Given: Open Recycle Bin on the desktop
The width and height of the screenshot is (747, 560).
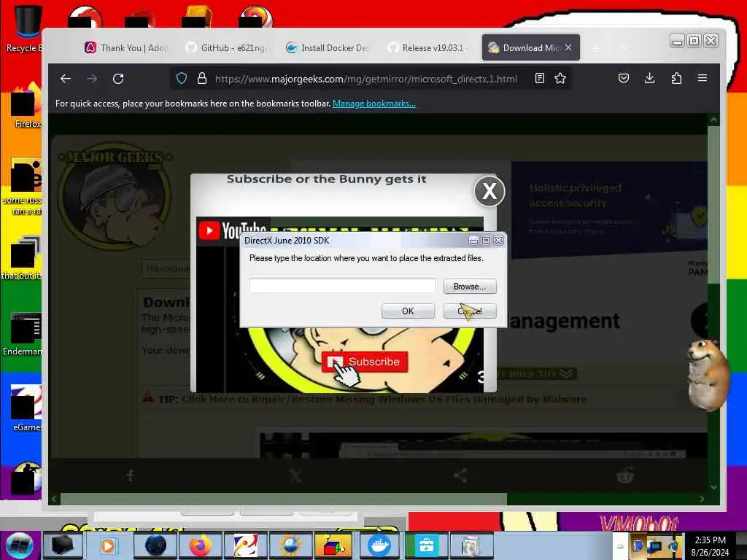Looking at the screenshot, I should (x=24, y=28).
